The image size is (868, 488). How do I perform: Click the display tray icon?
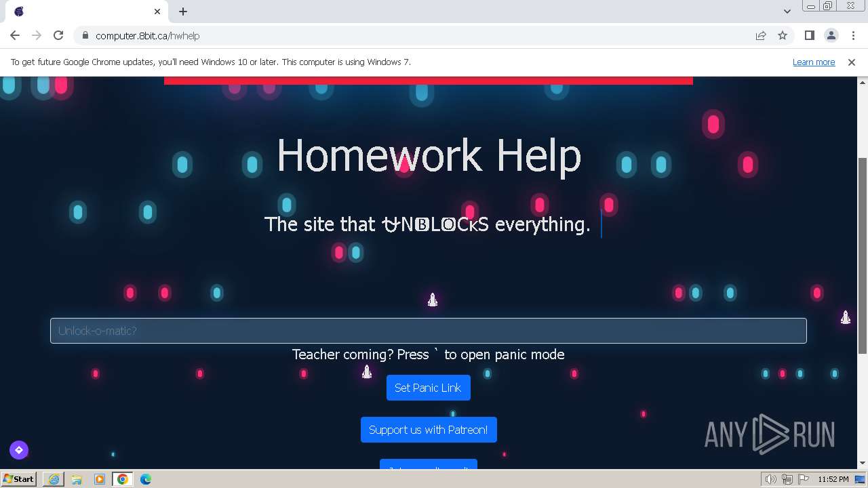click(x=860, y=479)
